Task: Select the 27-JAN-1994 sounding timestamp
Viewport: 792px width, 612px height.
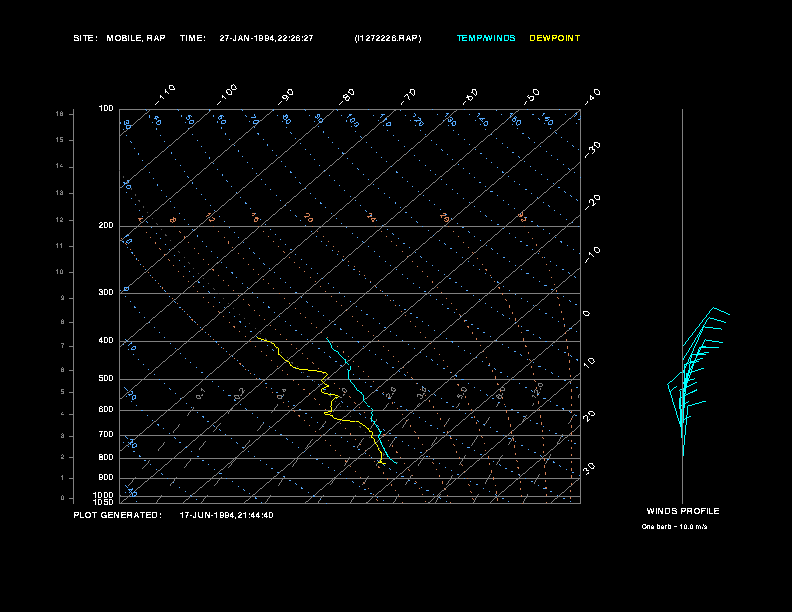Action: click(266, 38)
